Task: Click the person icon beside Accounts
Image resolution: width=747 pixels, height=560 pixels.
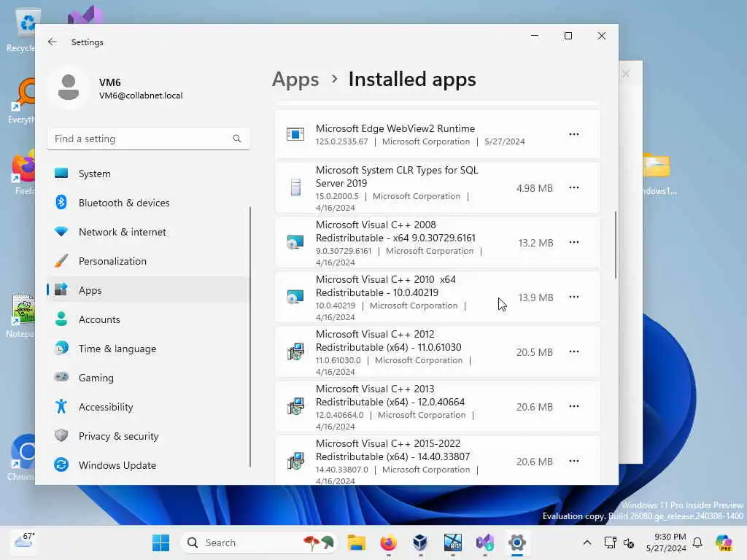Action: tap(61, 319)
